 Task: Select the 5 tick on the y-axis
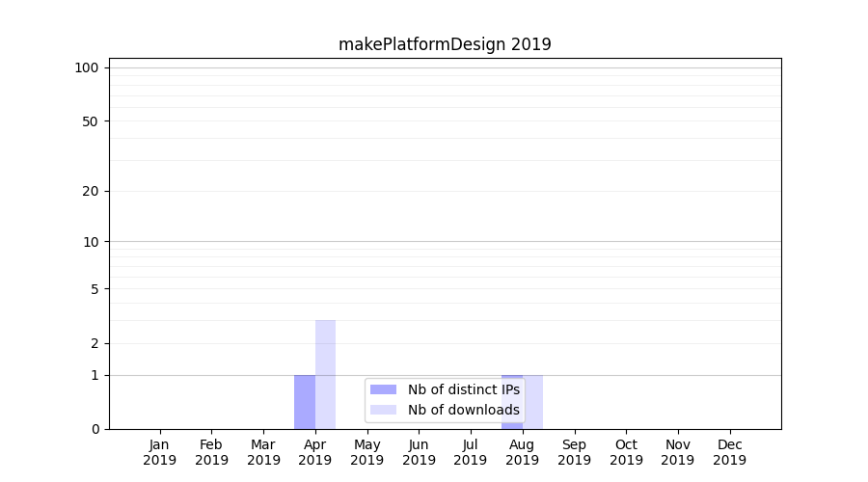[95, 289]
